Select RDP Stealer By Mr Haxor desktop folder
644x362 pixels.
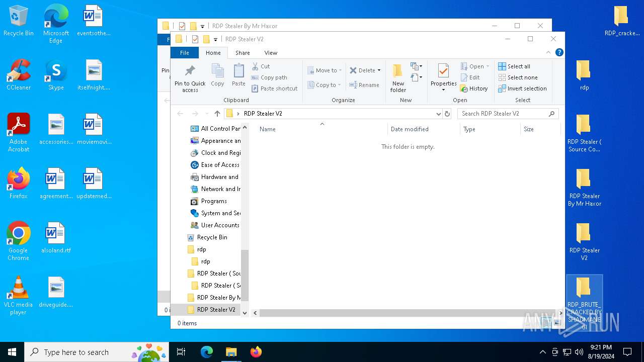click(585, 188)
